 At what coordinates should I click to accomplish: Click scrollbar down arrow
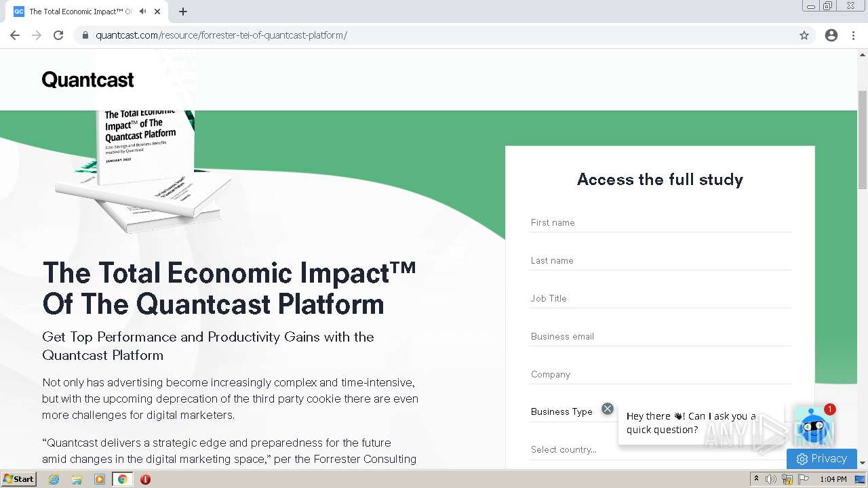point(863,463)
